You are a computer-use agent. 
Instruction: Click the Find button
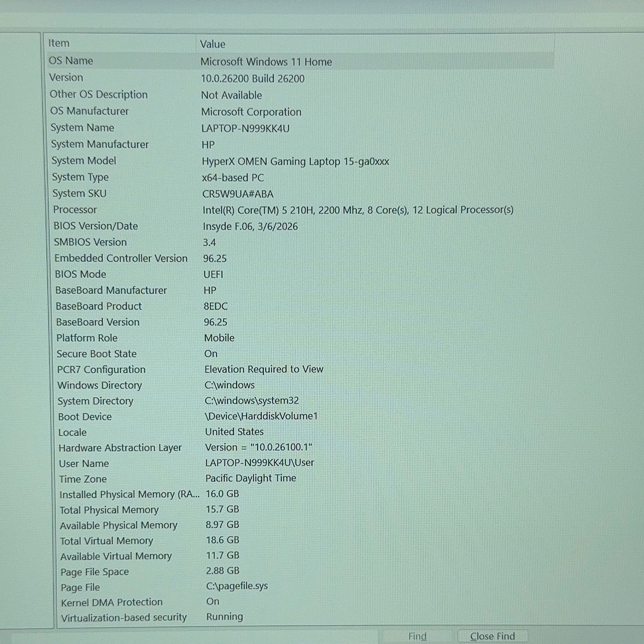click(x=417, y=636)
